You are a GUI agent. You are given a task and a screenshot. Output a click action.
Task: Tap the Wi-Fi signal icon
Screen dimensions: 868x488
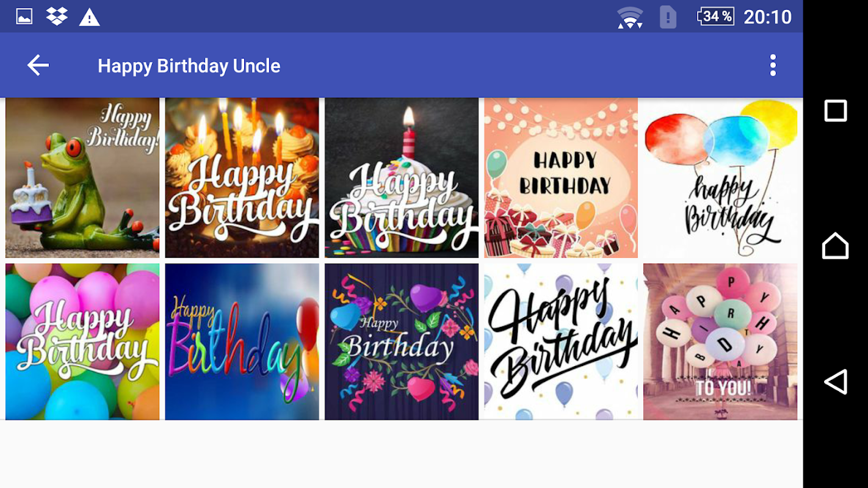630,17
